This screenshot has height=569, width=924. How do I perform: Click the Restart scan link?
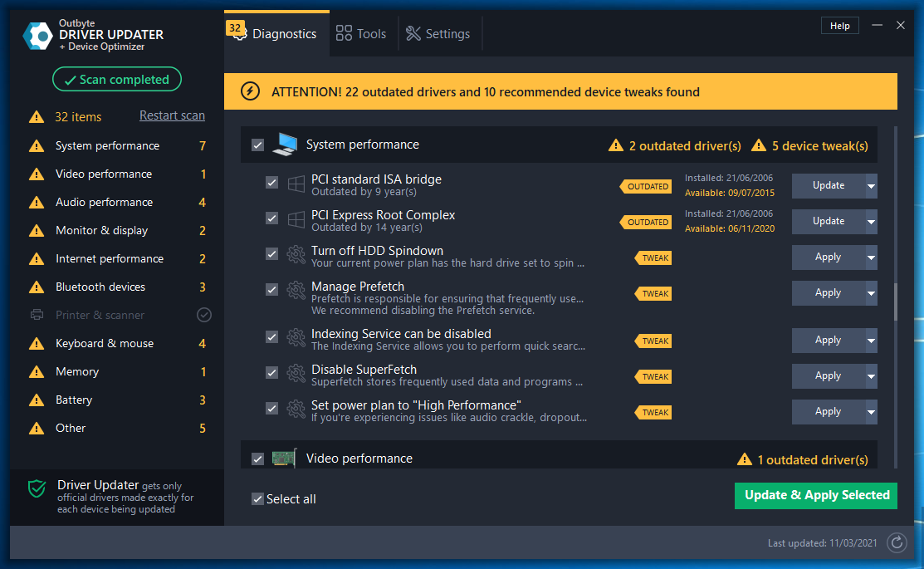(172, 115)
